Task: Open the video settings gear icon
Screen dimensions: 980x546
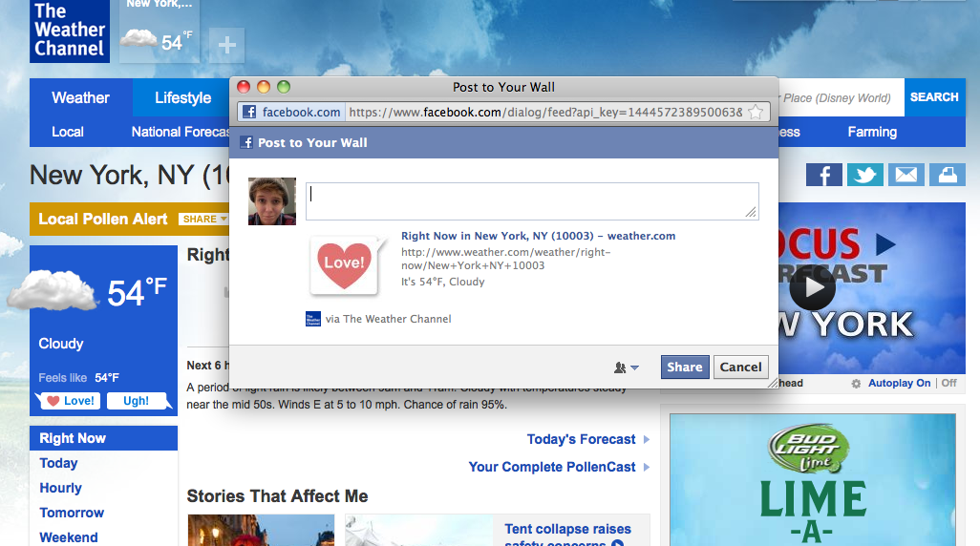Action: tap(856, 384)
